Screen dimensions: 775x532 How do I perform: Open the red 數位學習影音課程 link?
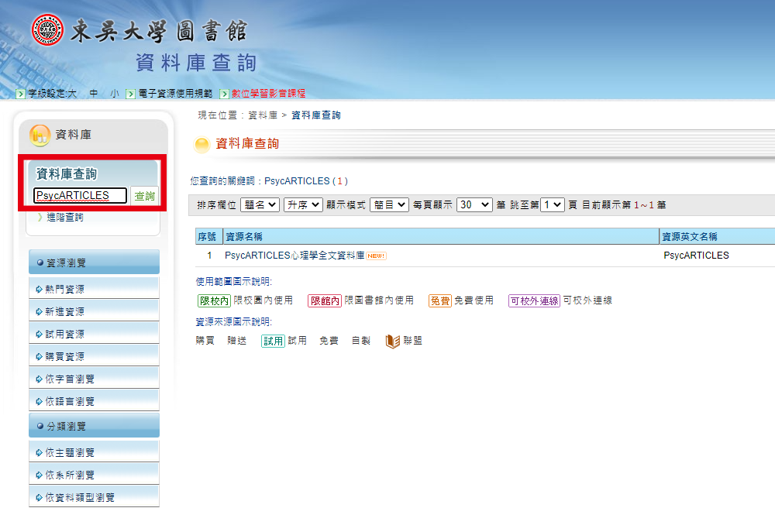[268, 94]
